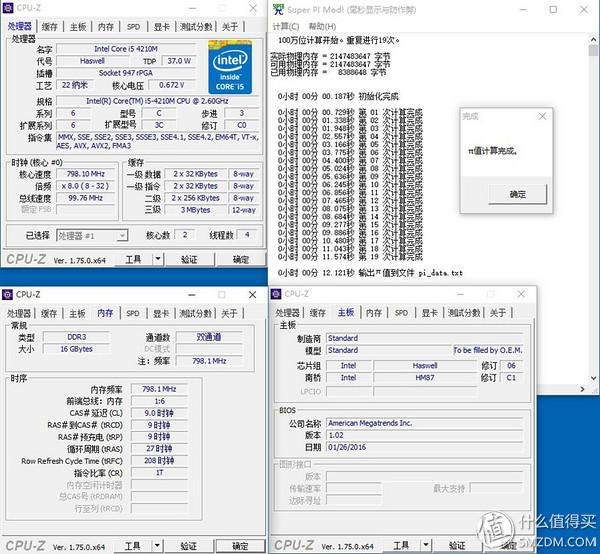Screen dimensions: 600x554
Task: Click the Super PI vertical scrollbar thumb
Action: pos(593,51)
